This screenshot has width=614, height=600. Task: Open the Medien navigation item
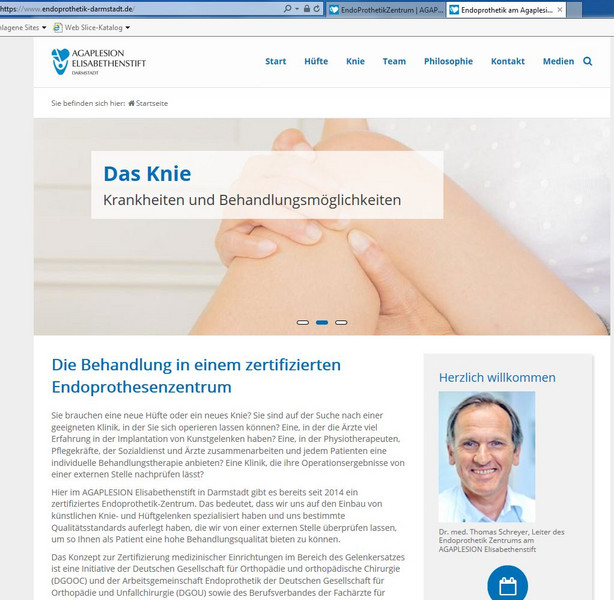tap(558, 61)
